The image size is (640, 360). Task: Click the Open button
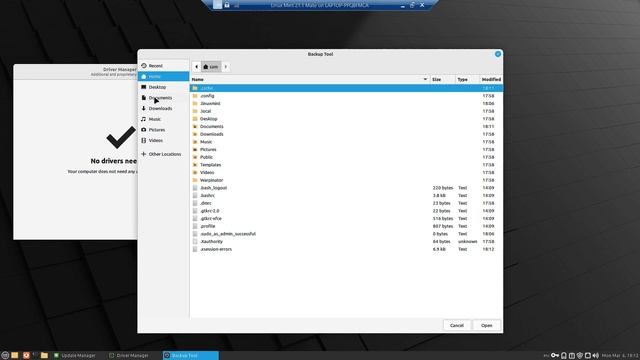click(x=487, y=325)
